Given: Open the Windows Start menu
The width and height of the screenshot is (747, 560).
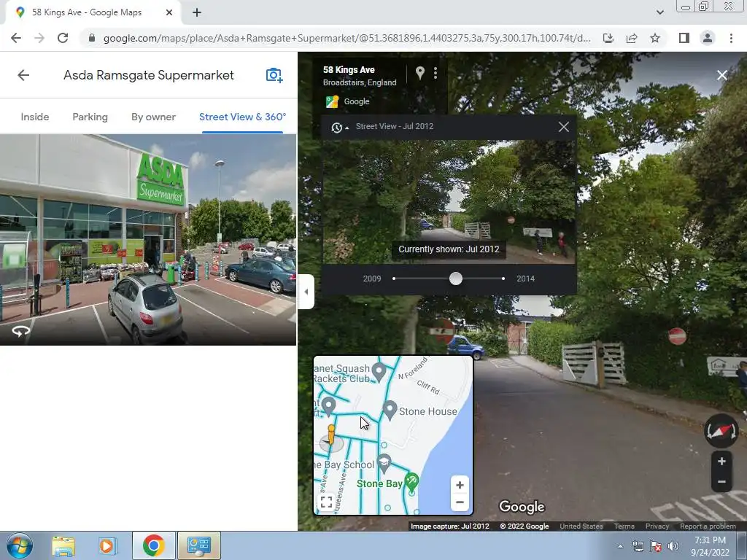Looking at the screenshot, I should tap(20, 545).
